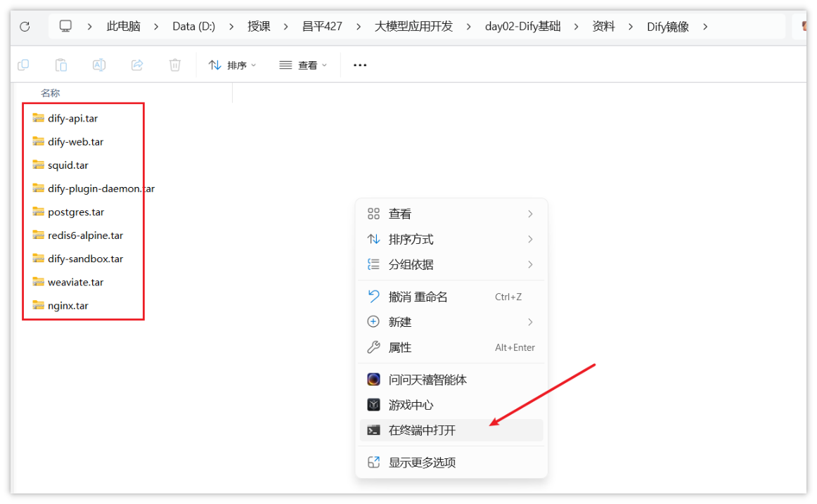Image resolution: width=817 pixels, height=504 pixels.
Task: Click the copy icon in the toolbar
Action: click(23, 65)
